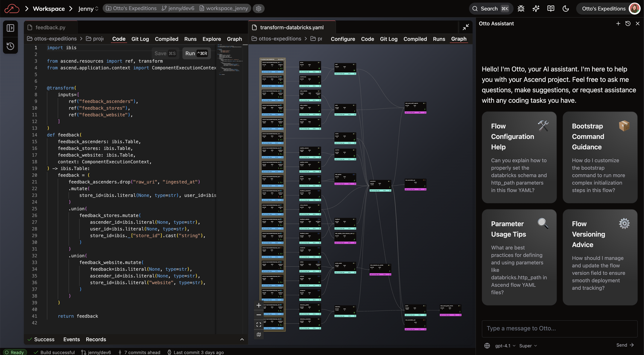Screen dimensions: 644x355
Task: Toggle the graph minimap icon
Action: (259, 334)
